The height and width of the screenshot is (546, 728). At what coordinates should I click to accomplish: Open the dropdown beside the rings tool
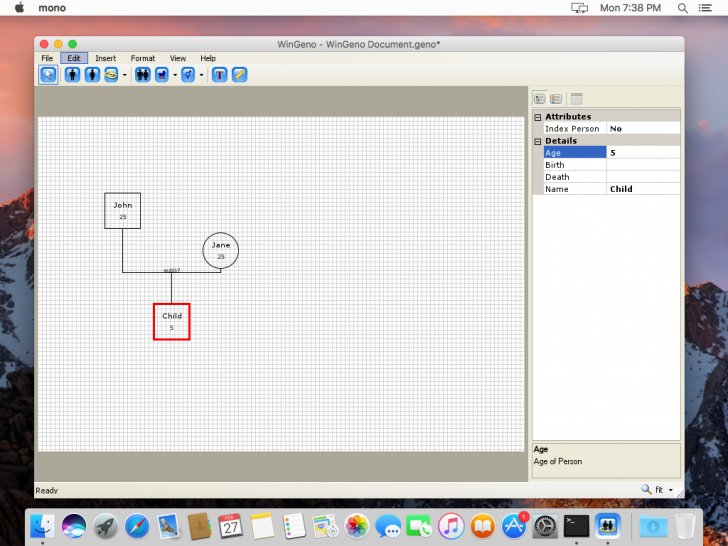click(x=124, y=75)
